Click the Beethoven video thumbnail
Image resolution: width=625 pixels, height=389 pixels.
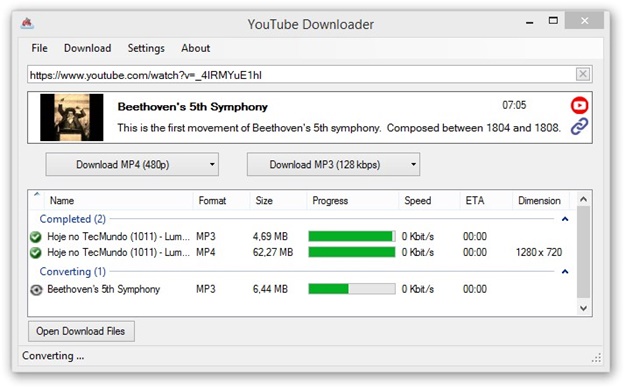pos(72,118)
